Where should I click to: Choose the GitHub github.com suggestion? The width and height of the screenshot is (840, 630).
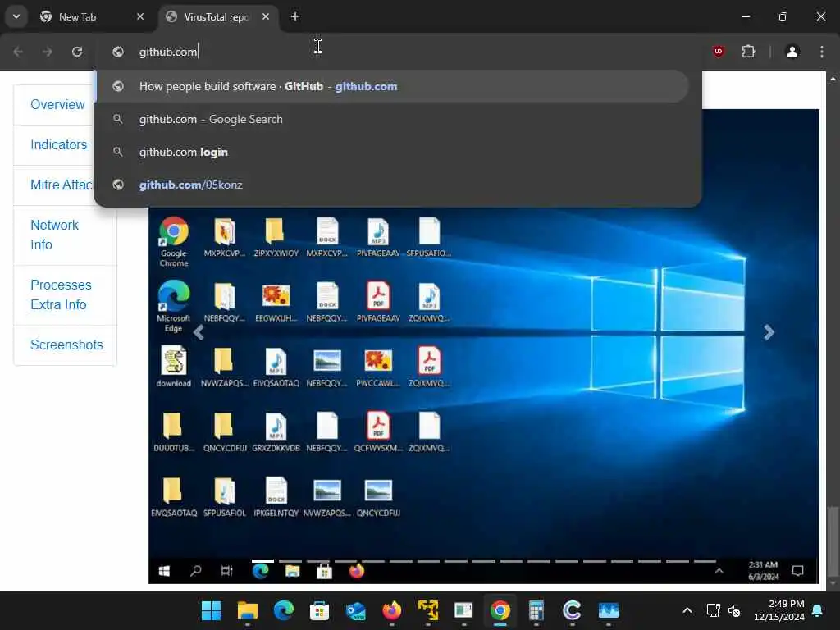393,86
